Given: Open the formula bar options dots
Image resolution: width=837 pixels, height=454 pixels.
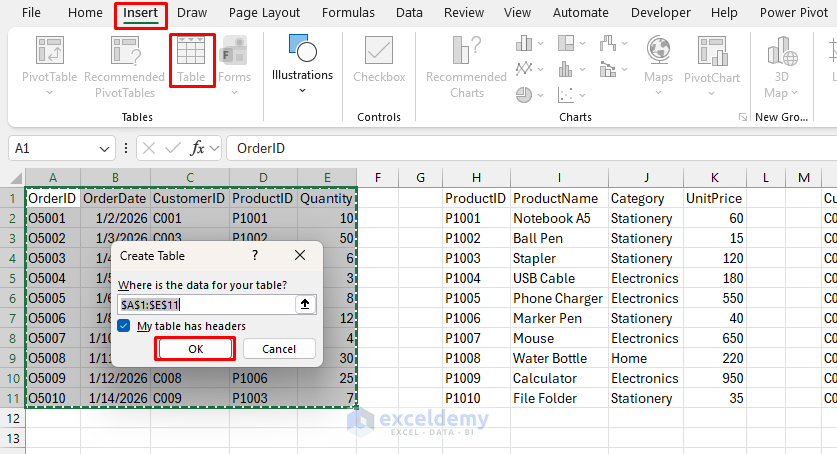Looking at the screenshot, I should (126, 148).
